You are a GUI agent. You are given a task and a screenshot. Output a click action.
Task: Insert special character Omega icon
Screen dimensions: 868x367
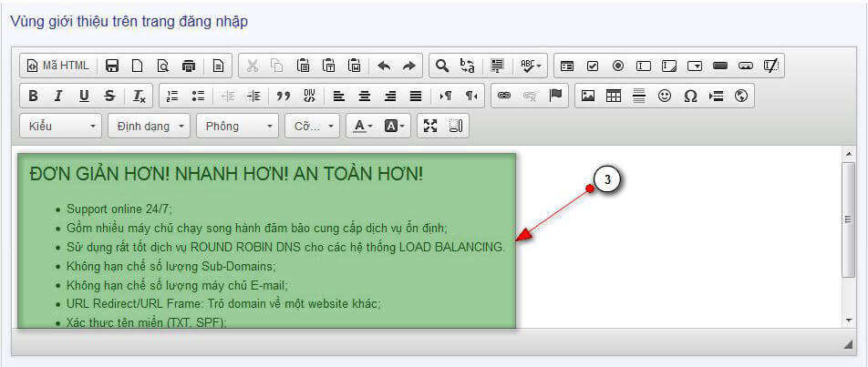pos(690,97)
